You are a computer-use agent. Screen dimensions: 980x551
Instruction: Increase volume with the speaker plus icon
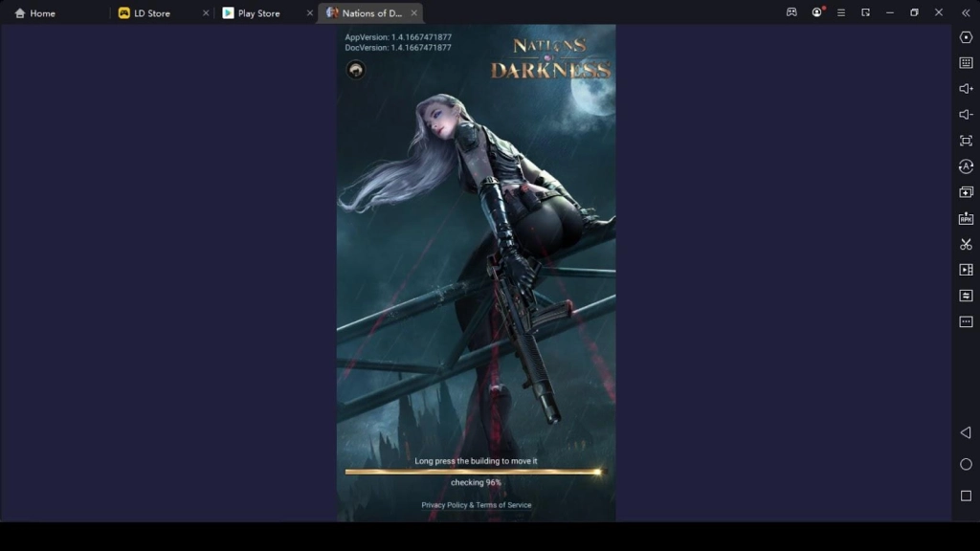pyautogui.click(x=966, y=89)
